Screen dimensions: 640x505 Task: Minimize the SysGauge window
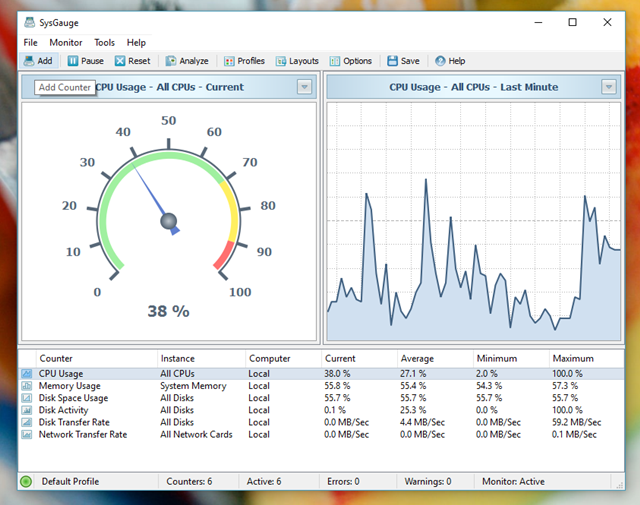pos(538,22)
